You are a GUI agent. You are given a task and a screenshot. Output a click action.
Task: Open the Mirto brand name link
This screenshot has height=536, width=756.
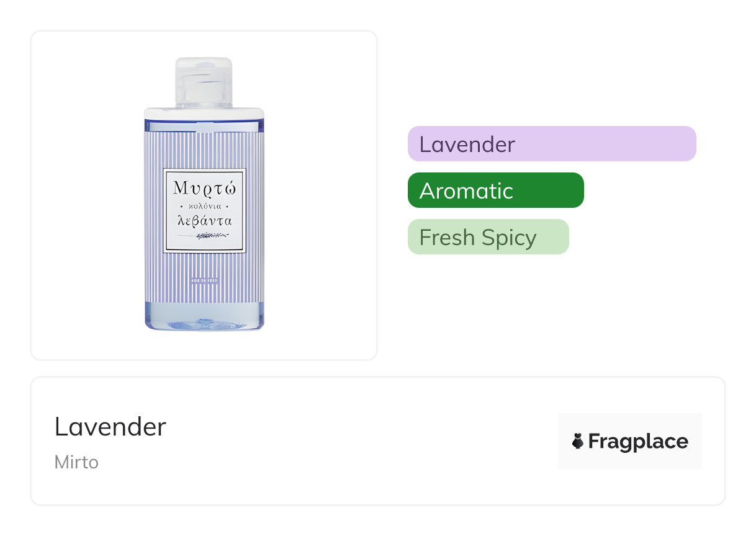[x=76, y=462]
